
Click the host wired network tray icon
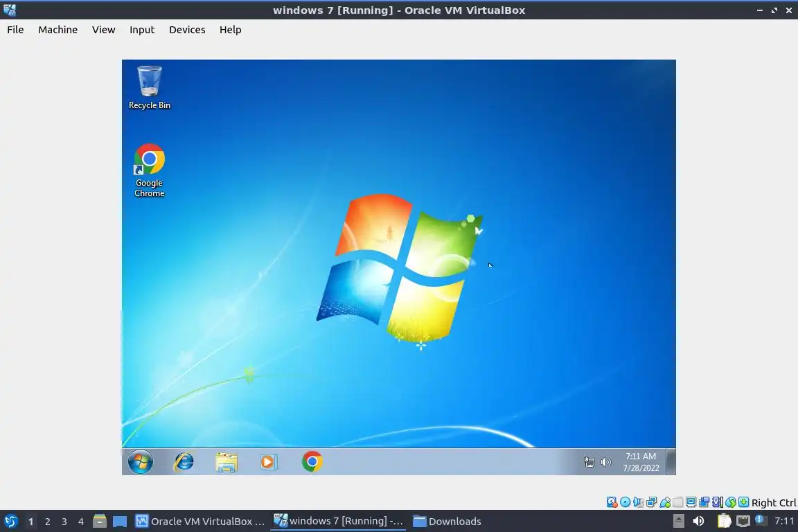pos(743,521)
